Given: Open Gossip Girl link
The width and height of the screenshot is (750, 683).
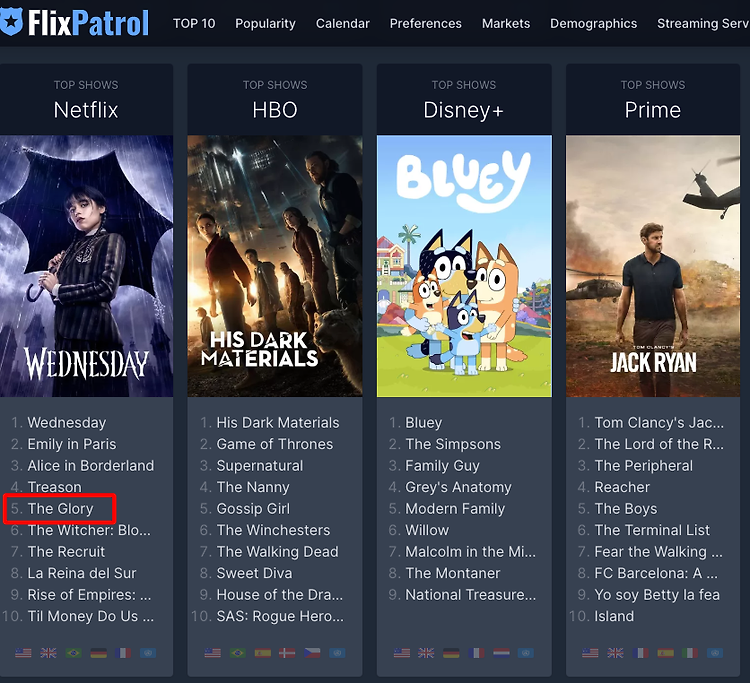Looking at the screenshot, I should [253, 508].
